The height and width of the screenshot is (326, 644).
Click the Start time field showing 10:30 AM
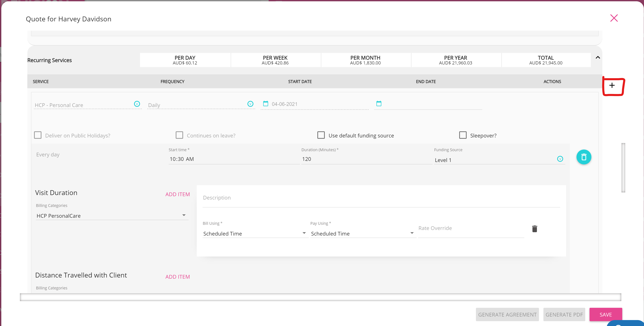(x=234, y=159)
